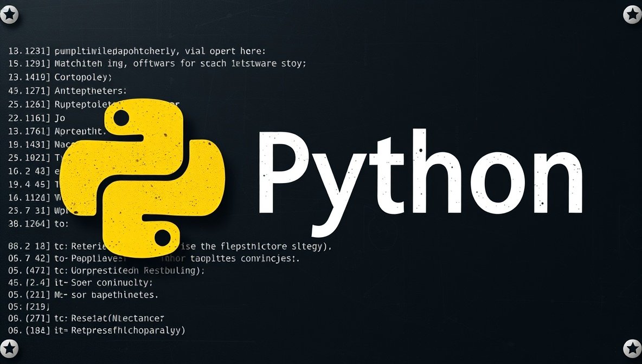Screen dimensions: 642x364
Task: Click the timestamp "25.7 31]"
Action: (x=29, y=211)
